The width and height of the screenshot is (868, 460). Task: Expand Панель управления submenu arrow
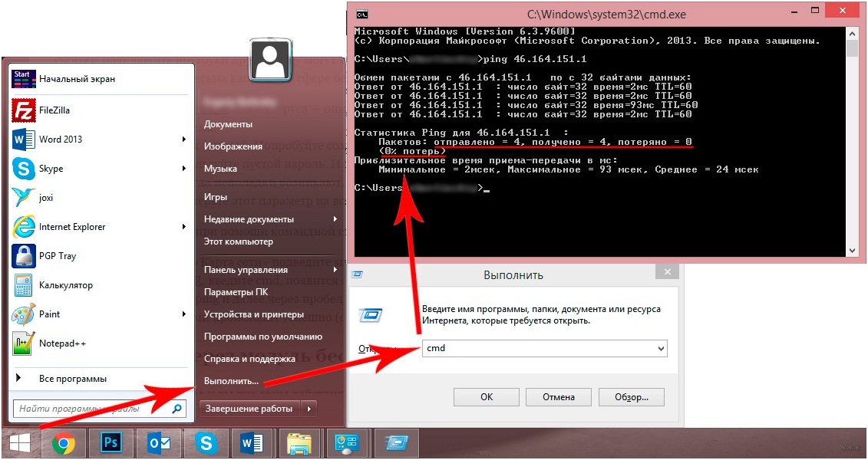pyautogui.click(x=335, y=270)
